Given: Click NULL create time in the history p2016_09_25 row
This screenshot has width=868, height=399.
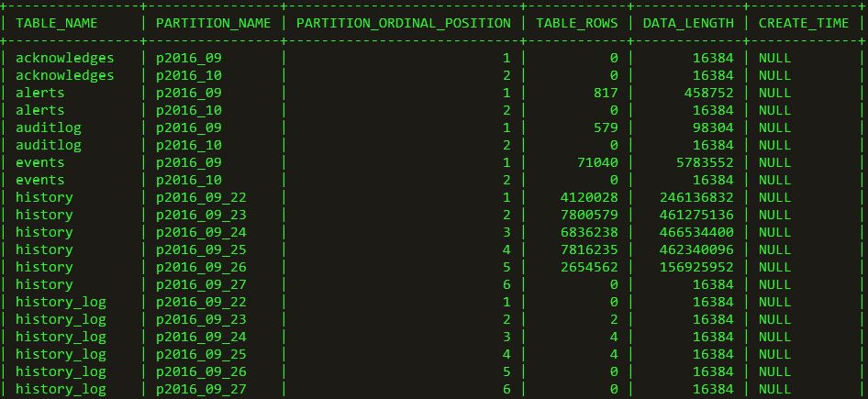Looking at the screenshot, I should coord(775,249).
